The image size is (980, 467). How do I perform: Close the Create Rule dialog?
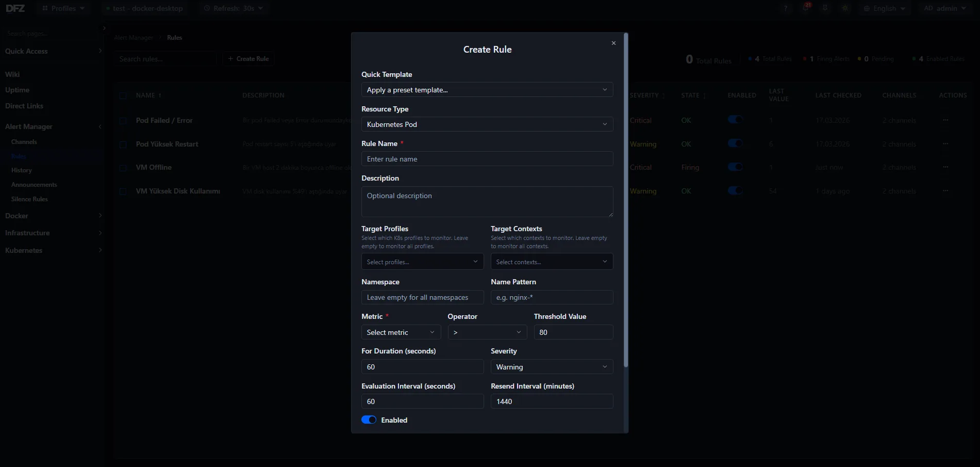pos(613,43)
